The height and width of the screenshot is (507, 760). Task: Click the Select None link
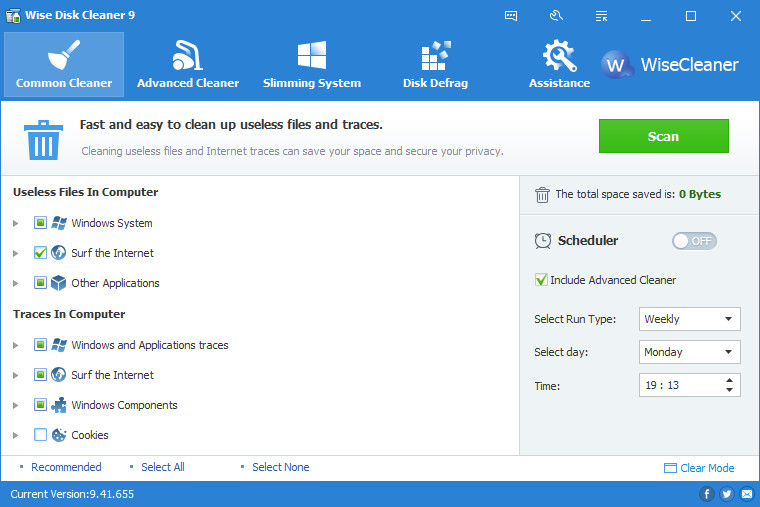click(281, 467)
